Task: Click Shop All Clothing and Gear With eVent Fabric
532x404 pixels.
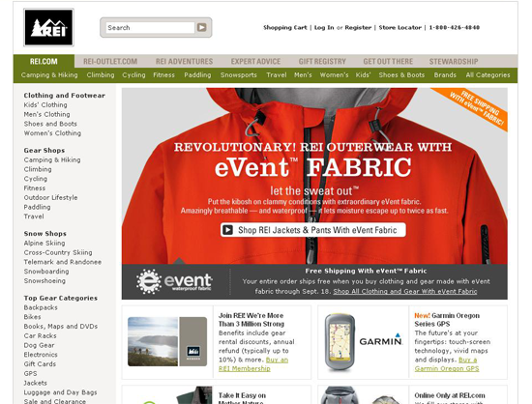Action: pos(405,292)
